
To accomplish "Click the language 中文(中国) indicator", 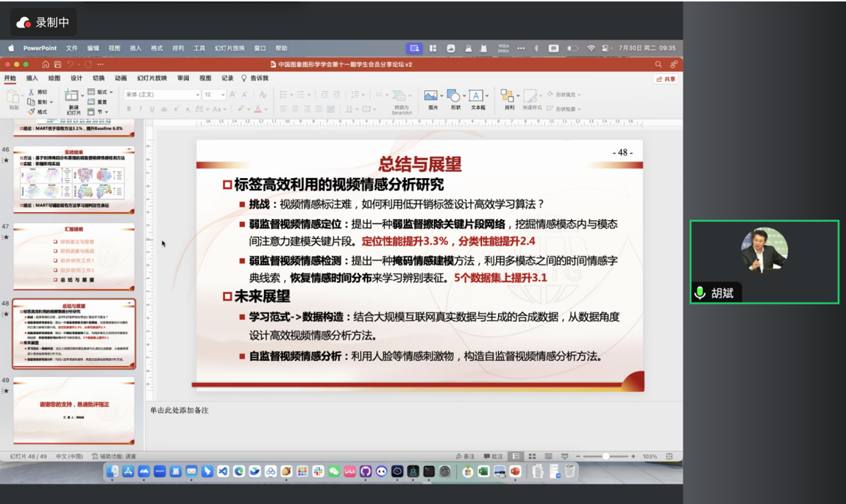I will [x=69, y=457].
